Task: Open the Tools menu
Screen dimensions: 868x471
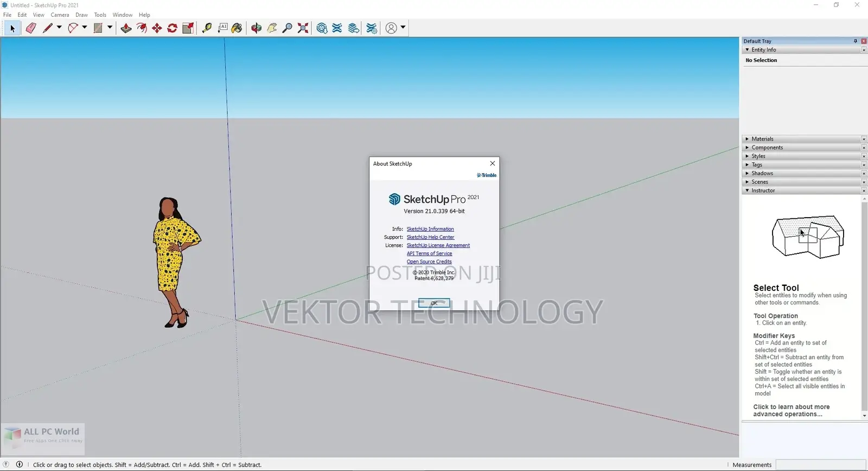Action: coord(100,15)
